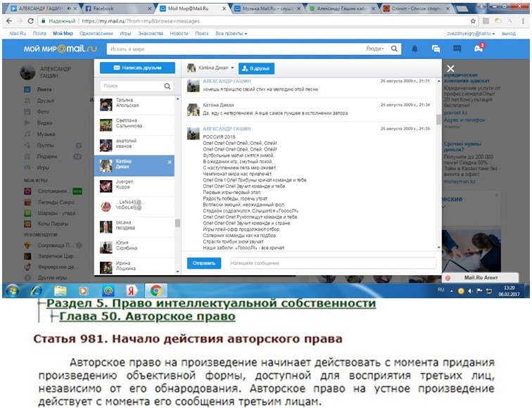The image size is (532, 408).
Task: Open Музыка in left sidebar
Action: pyautogui.click(x=46, y=134)
